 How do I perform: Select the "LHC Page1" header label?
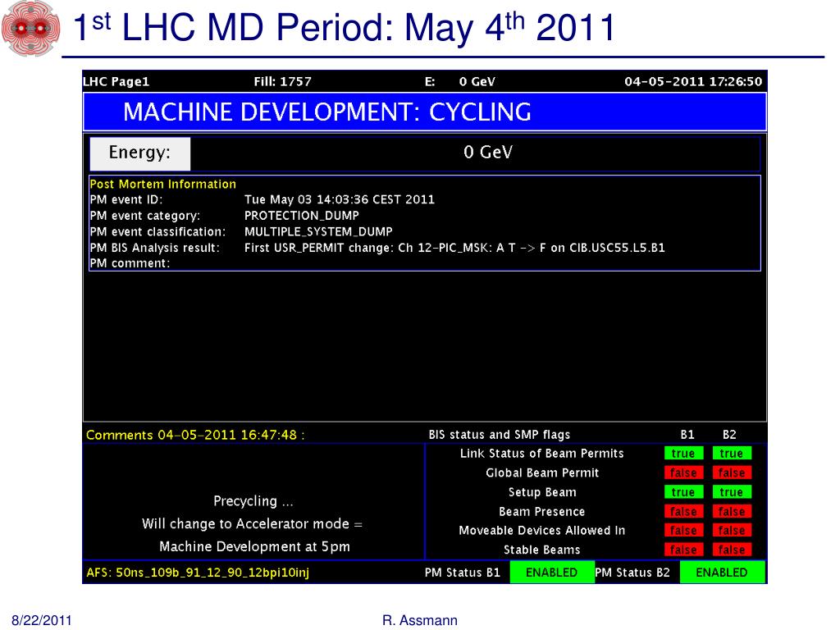point(116,81)
